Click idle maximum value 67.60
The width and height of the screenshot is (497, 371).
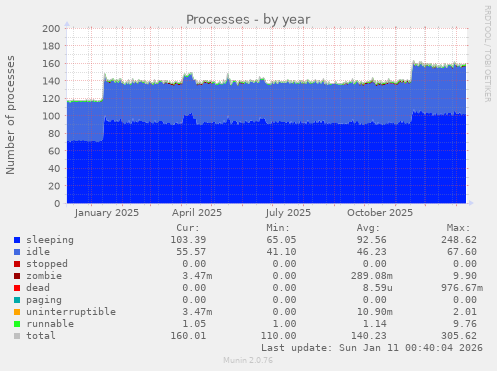(462, 252)
